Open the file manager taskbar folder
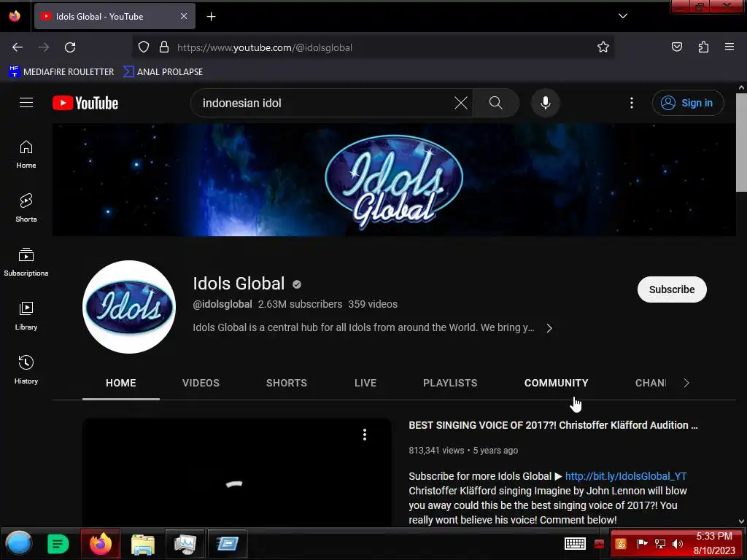The width and height of the screenshot is (747, 560). click(x=143, y=543)
